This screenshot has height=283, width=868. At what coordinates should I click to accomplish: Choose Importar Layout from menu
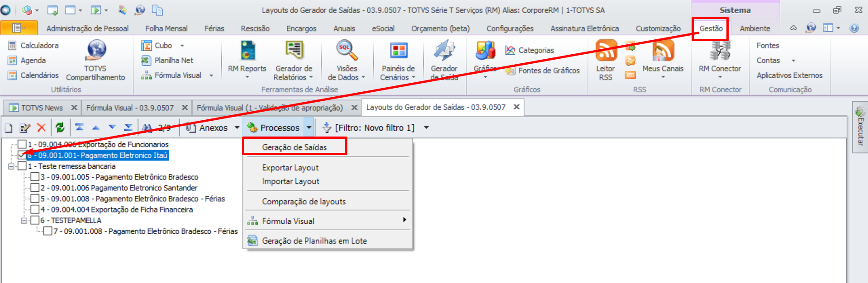tap(290, 181)
